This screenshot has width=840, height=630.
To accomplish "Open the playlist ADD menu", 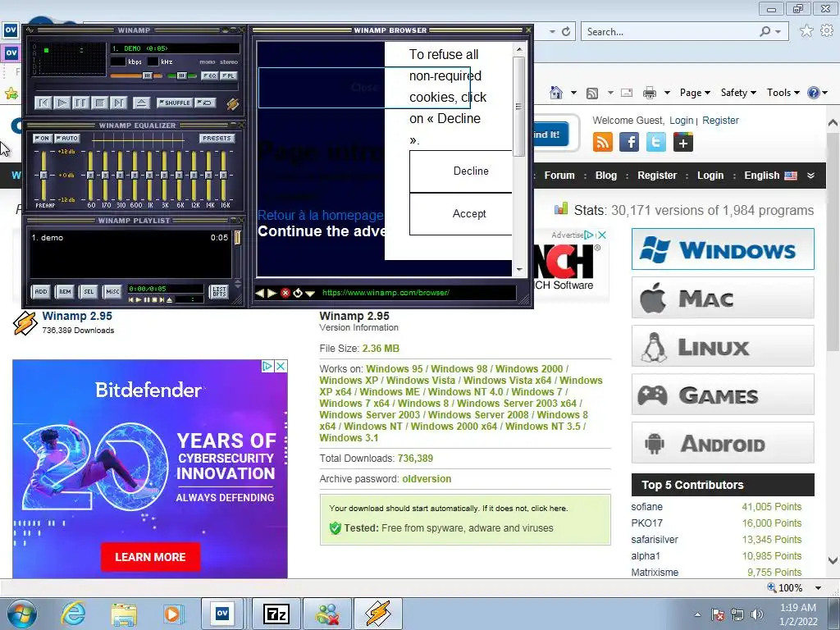I will pos(41,291).
